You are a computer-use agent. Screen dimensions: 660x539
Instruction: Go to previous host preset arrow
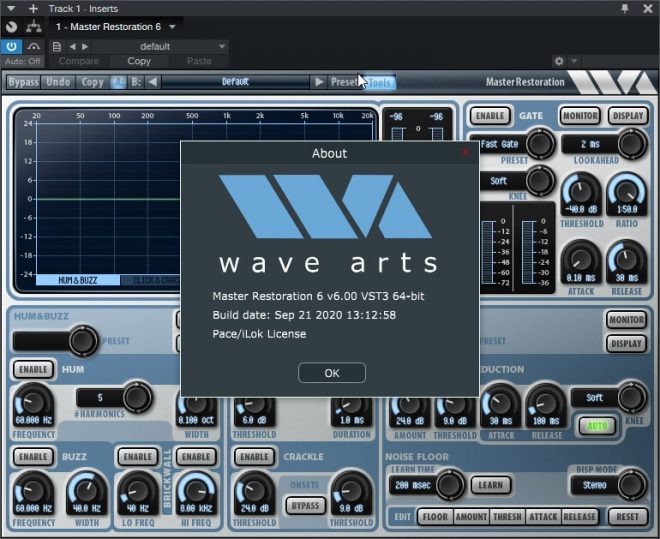tap(72, 47)
